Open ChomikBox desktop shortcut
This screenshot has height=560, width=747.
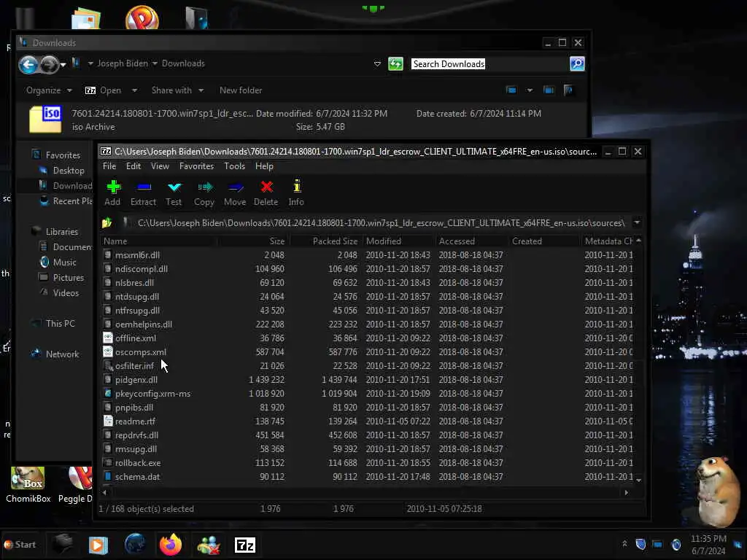point(28,485)
